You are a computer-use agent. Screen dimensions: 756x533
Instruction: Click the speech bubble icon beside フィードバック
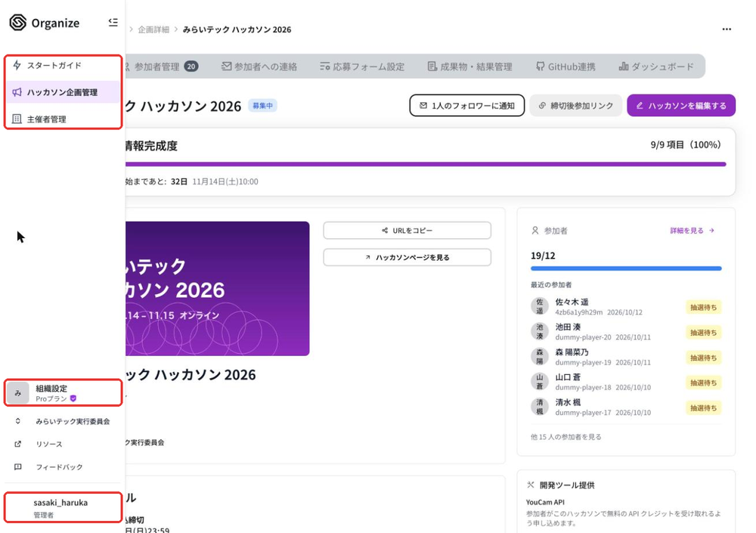(x=18, y=467)
